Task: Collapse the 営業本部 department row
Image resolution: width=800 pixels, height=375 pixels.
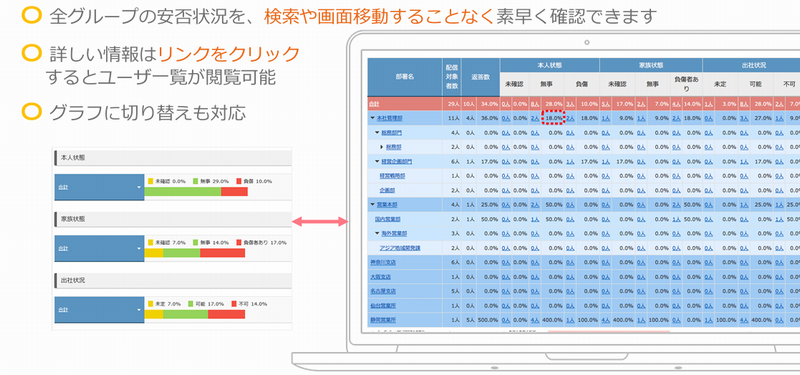Action: coord(373,205)
